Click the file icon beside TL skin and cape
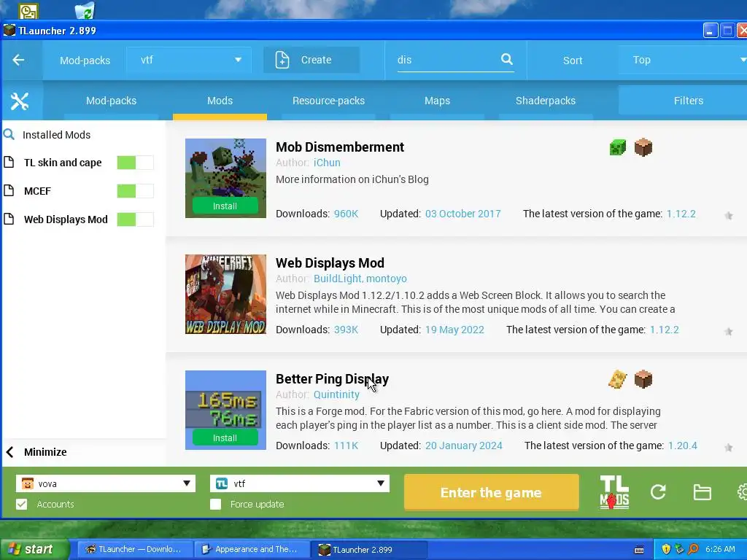Viewport: 747px width, 560px height. coord(9,163)
